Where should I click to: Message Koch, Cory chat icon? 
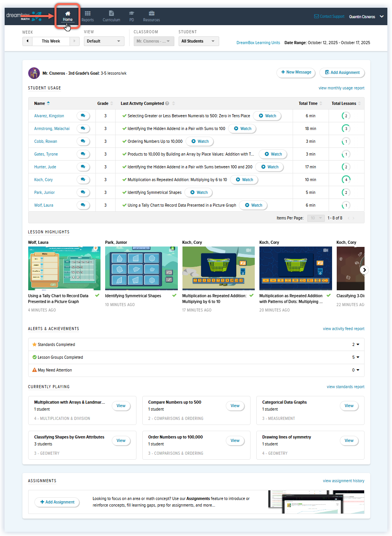83,180
